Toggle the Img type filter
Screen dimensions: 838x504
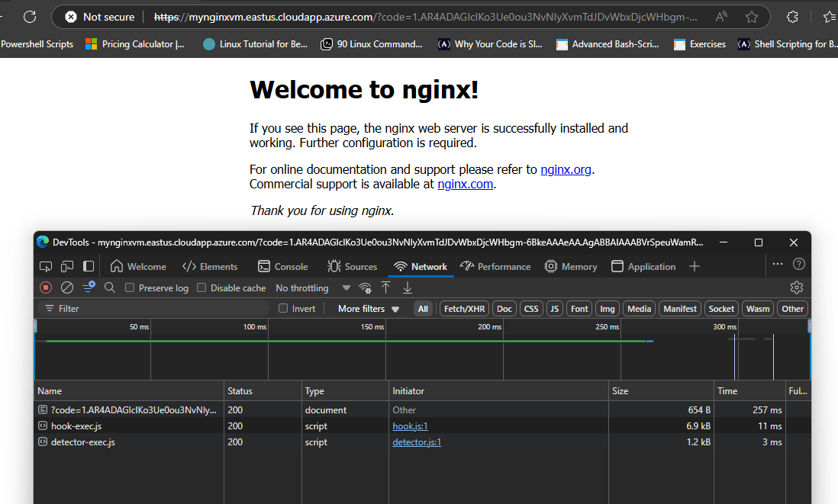click(607, 309)
